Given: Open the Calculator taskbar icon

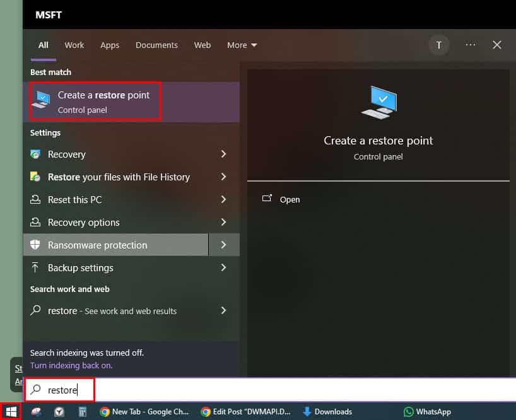Looking at the screenshot, I should pos(82,412).
